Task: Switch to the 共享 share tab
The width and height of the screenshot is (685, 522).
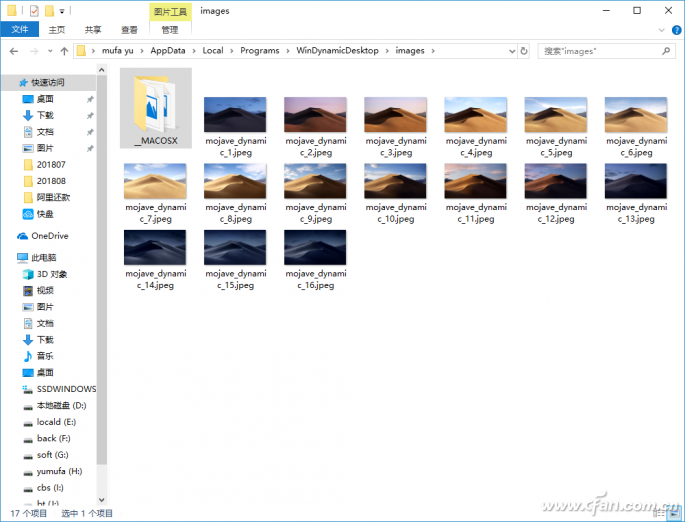Action: tap(93, 30)
